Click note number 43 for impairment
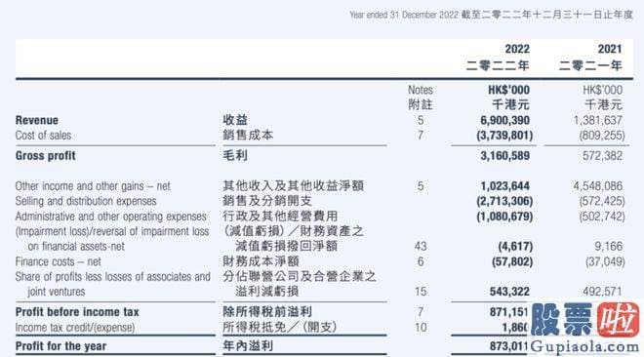644x357 pixels. 421,246
